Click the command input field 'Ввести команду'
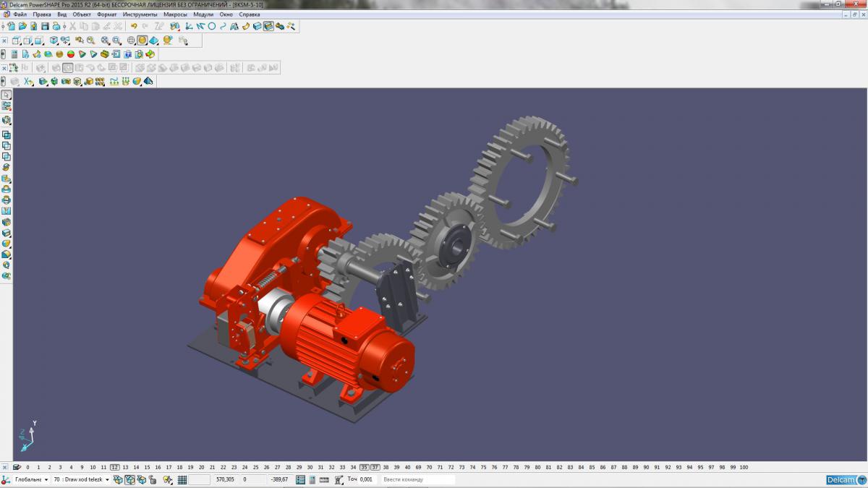This screenshot has height=488, width=868. pyautogui.click(x=417, y=479)
